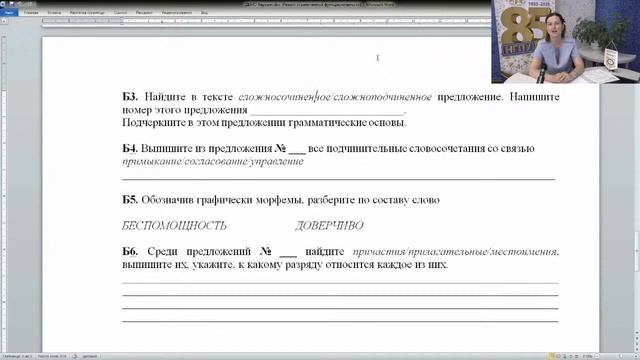Click the Word icon in title bar
Viewport: 640px width, 360px height.
3,4
